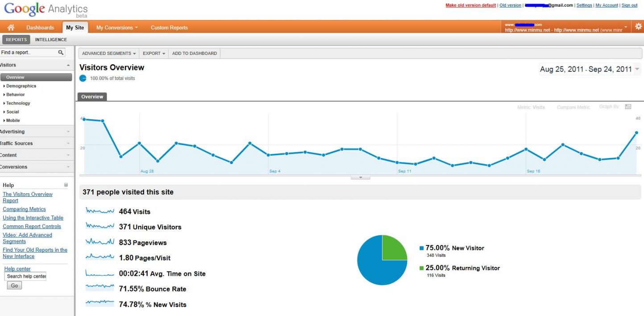This screenshot has height=316, width=644.
Task: Expand the Advertising sidebar group
Action: click(x=37, y=132)
